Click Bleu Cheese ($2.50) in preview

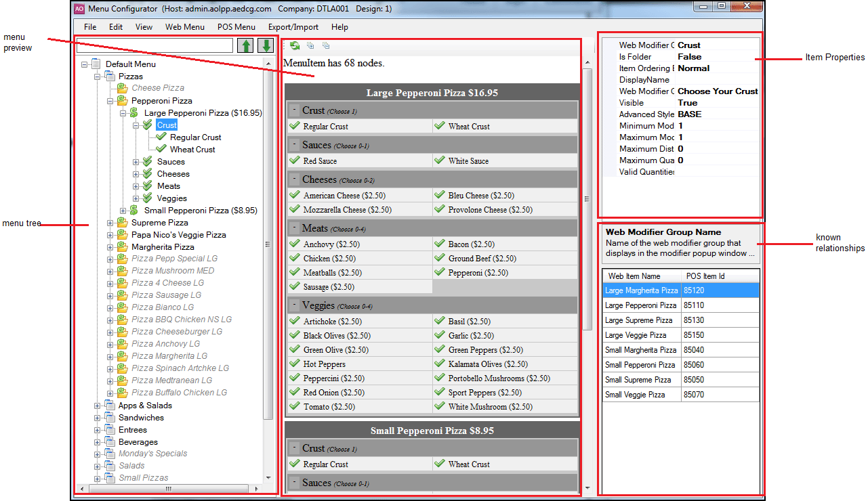click(x=481, y=196)
